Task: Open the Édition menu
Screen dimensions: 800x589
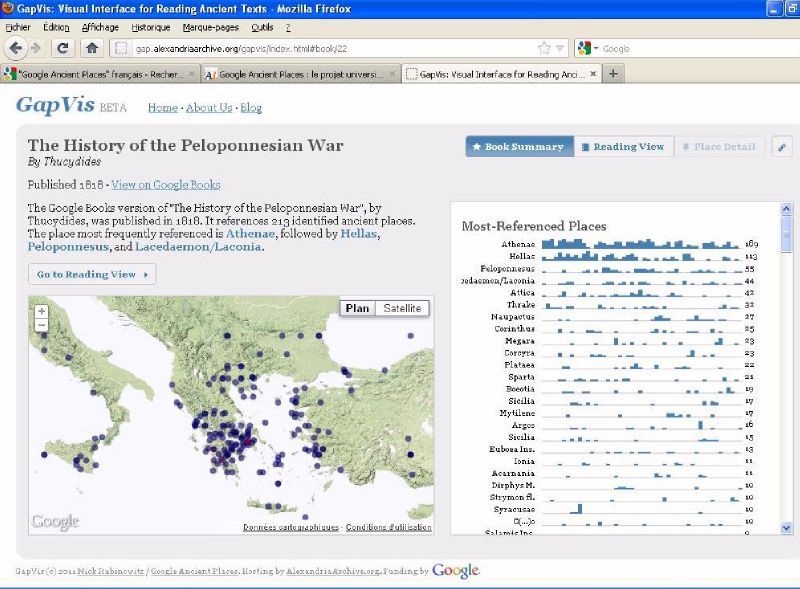Action: pos(56,28)
